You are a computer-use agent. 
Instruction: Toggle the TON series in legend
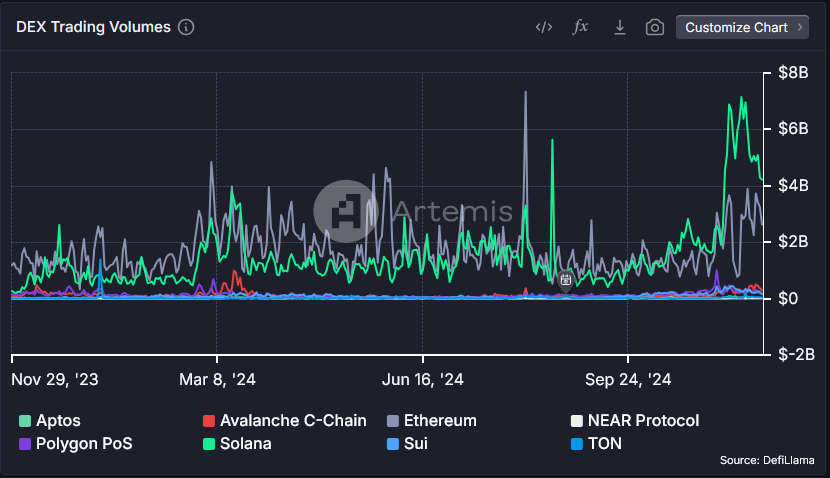(596, 444)
